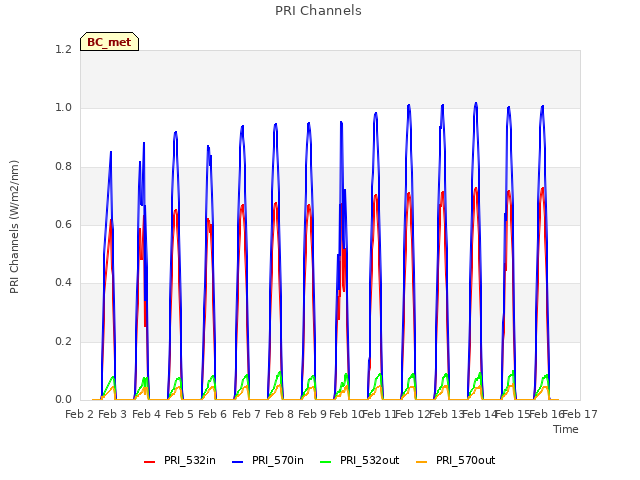The width and height of the screenshot is (640, 480).
Task: Click the Feb 8 x-axis tick label
Action: pos(280,414)
